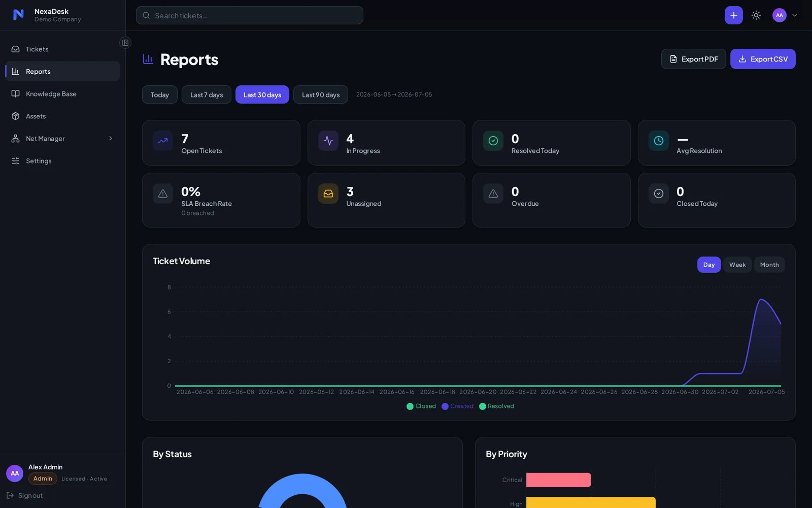Click the Alex Admin avatar in sidebar footer
Image resolution: width=812 pixels, height=508 pixels.
[x=15, y=473]
